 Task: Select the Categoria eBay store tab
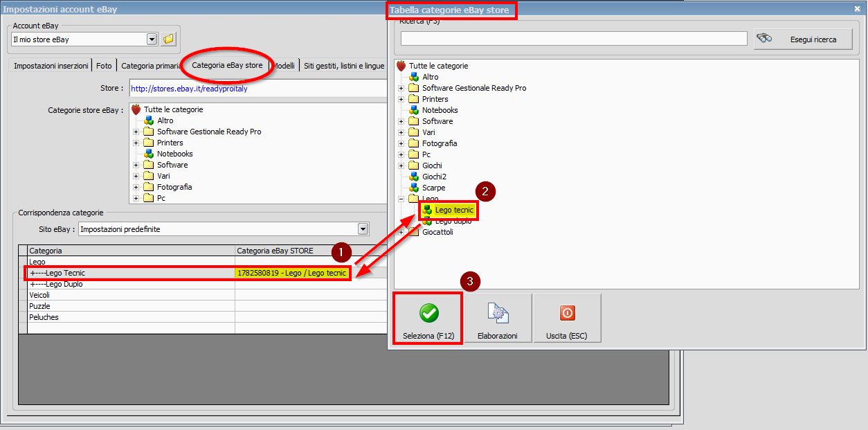(228, 65)
